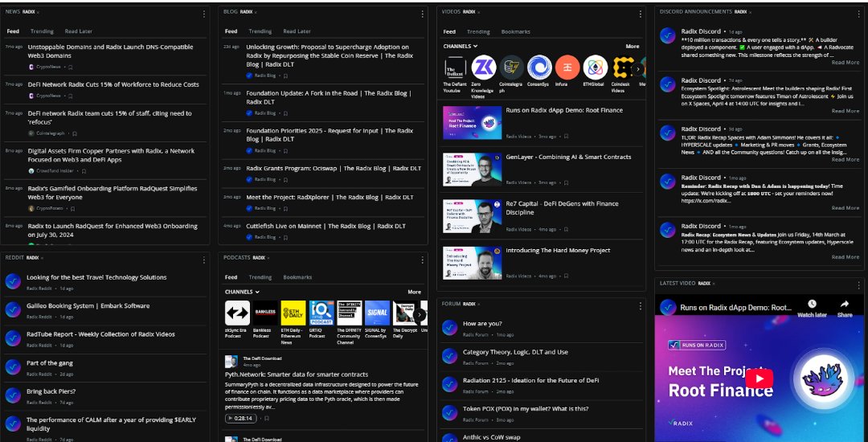Screen dimensions: 868x442
Task: Select the SIGNAL by ConsenSys podcast icon
Action: click(x=377, y=313)
